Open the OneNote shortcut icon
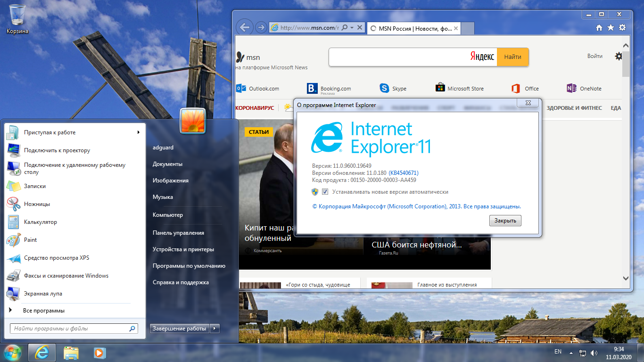Viewport: 644px width, 362px height. [x=571, y=88]
